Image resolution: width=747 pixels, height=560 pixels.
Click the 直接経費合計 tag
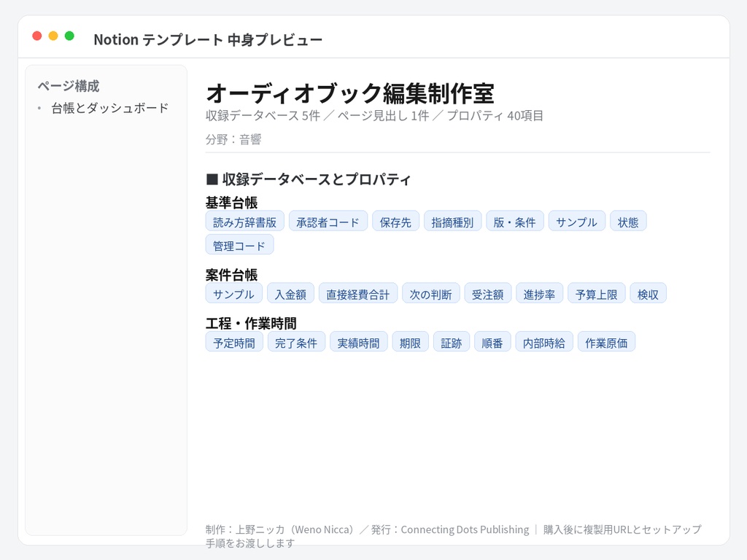pos(357,293)
